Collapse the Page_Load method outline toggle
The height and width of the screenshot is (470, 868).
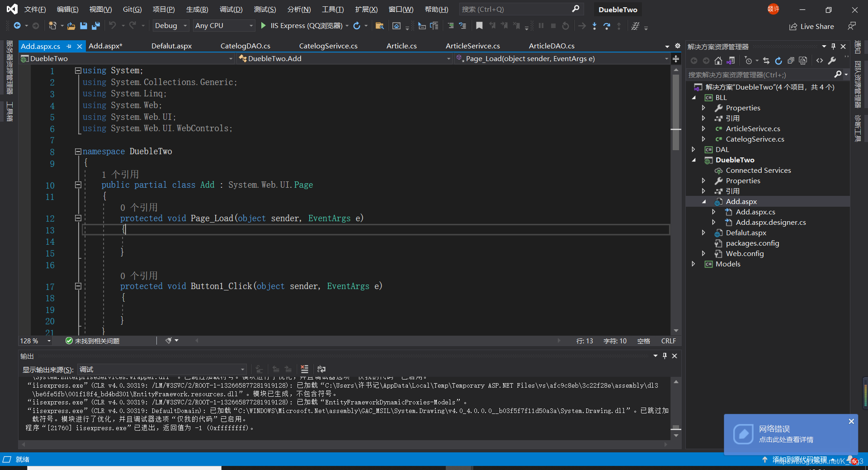pos(78,218)
